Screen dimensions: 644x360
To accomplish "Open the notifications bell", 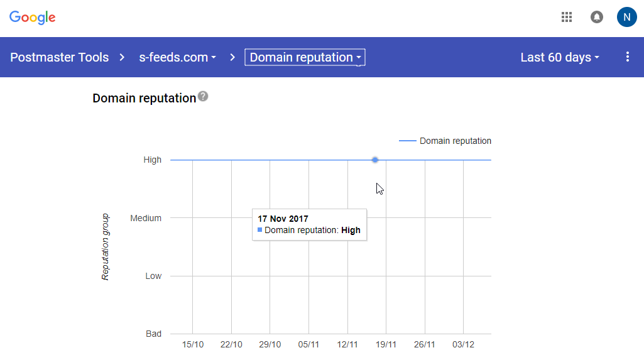I will [597, 17].
